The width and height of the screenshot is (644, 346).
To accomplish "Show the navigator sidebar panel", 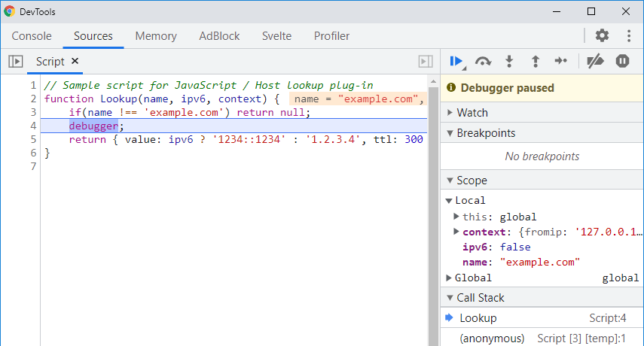I will tap(14, 62).
